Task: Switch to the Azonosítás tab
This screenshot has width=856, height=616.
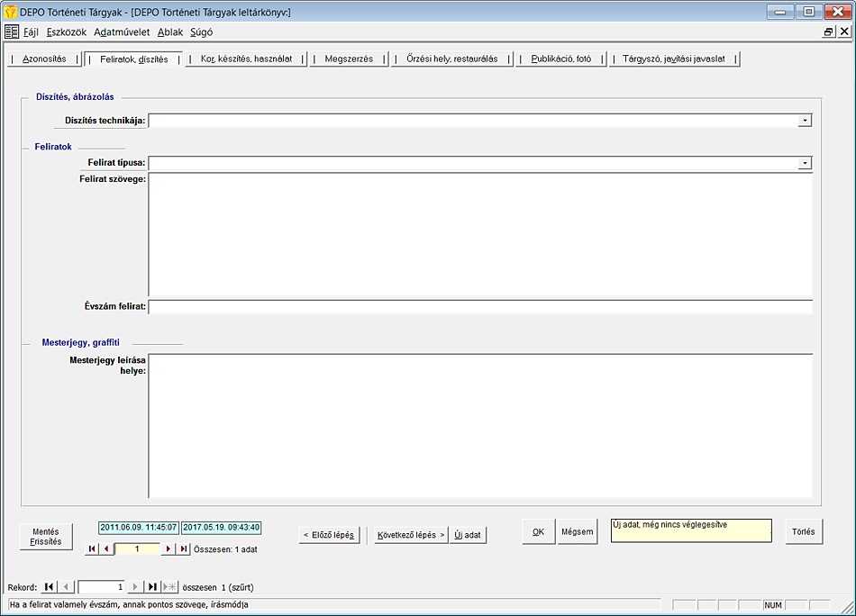Action: tap(44, 59)
